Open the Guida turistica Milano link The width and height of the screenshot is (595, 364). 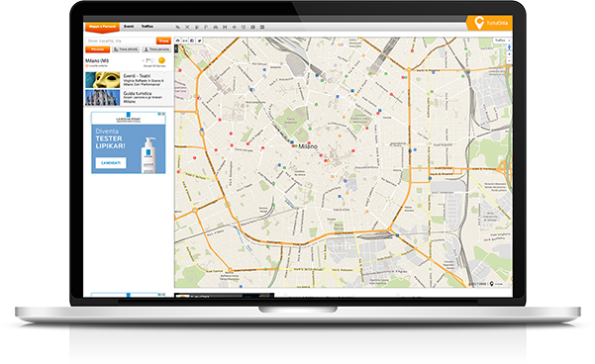(138, 98)
